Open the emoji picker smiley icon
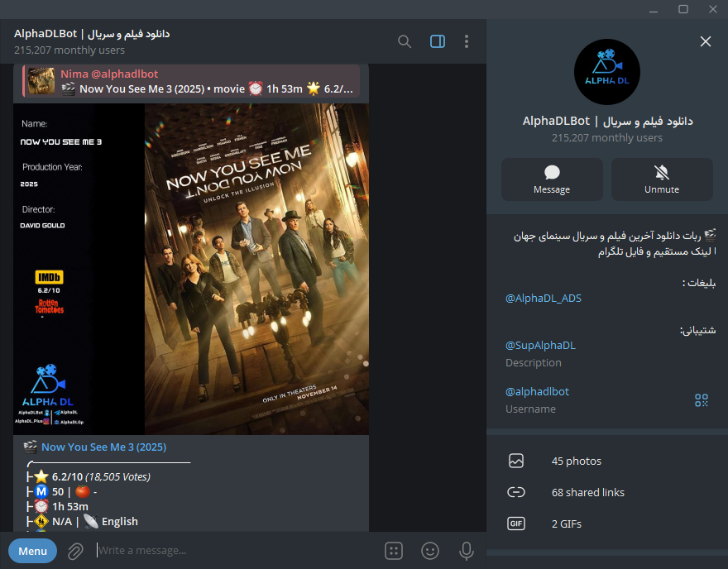This screenshot has width=728, height=569. coord(430,551)
